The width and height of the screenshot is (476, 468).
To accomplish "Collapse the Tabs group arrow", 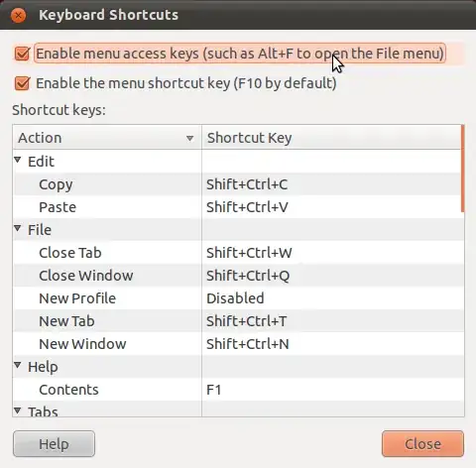I will coord(18,410).
